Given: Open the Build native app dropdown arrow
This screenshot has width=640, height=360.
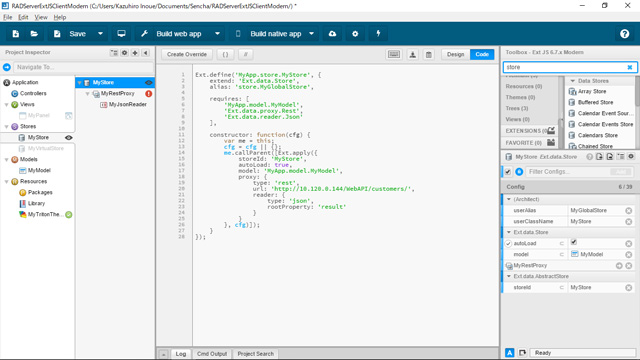Looking at the screenshot, I should (311, 34).
